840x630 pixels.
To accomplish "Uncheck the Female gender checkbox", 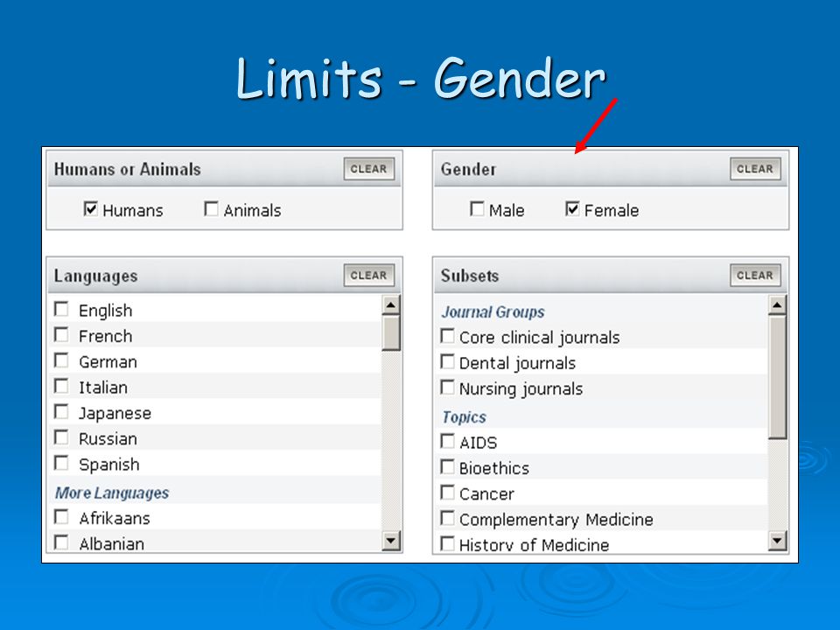I will [x=572, y=209].
